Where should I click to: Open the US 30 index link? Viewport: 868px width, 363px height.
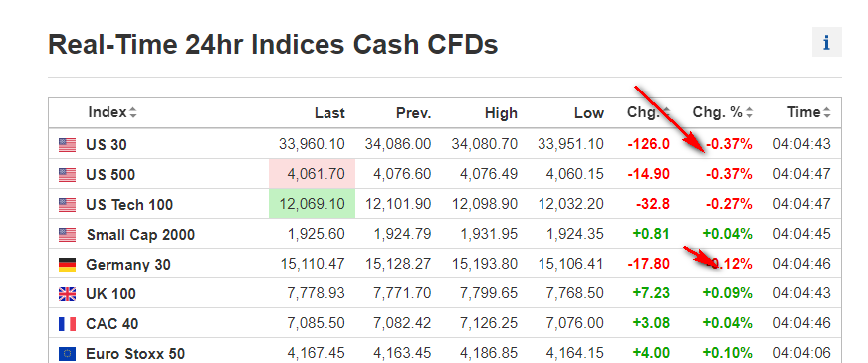click(107, 145)
